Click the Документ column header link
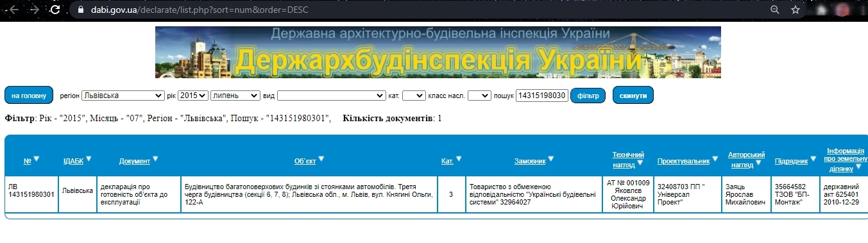This screenshot has width=868, height=243. (135, 161)
